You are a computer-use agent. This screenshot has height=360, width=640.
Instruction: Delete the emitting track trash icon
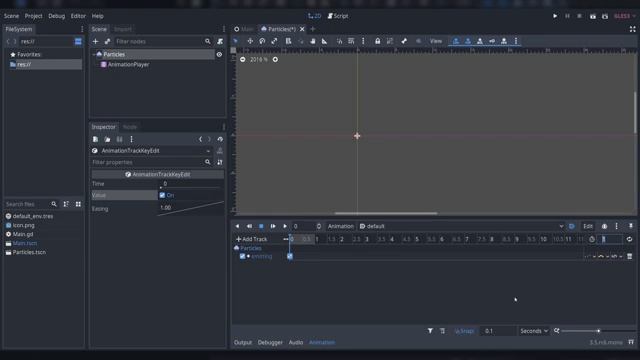[x=629, y=256]
